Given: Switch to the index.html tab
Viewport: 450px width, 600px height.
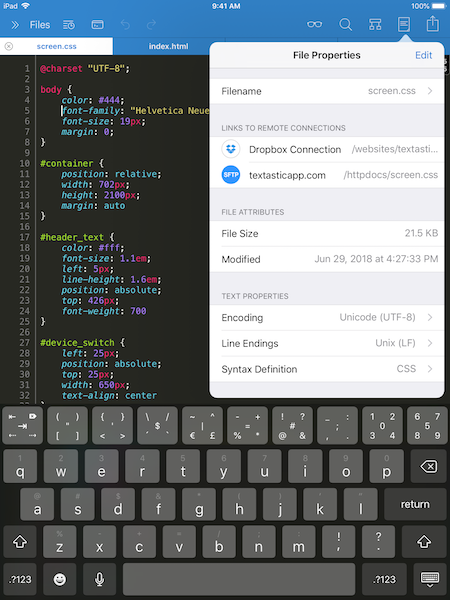Looking at the screenshot, I should pyautogui.click(x=168, y=46).
